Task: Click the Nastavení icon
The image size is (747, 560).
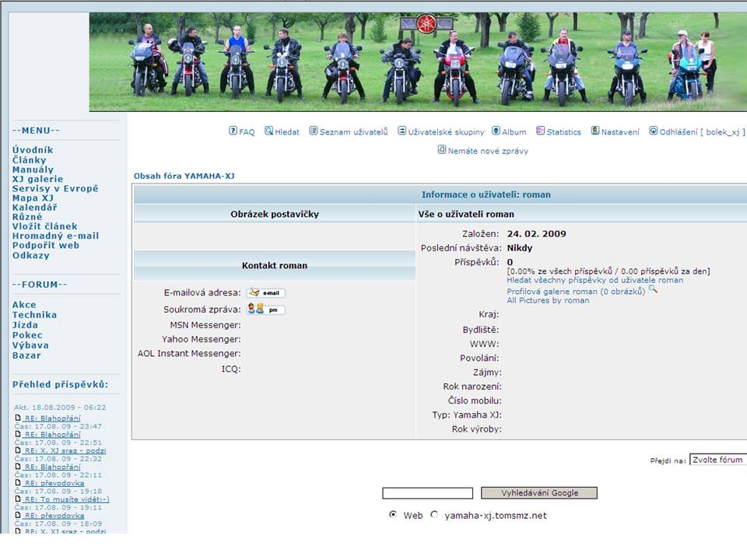Action: [x=595, y=131]
